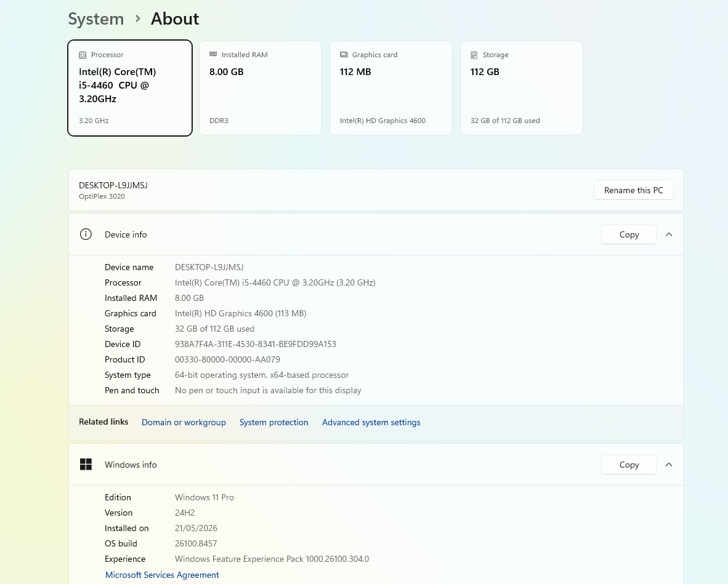The height and width of the screenshot is (584, 728).
Task: Open System protection link
Action: 273,422
